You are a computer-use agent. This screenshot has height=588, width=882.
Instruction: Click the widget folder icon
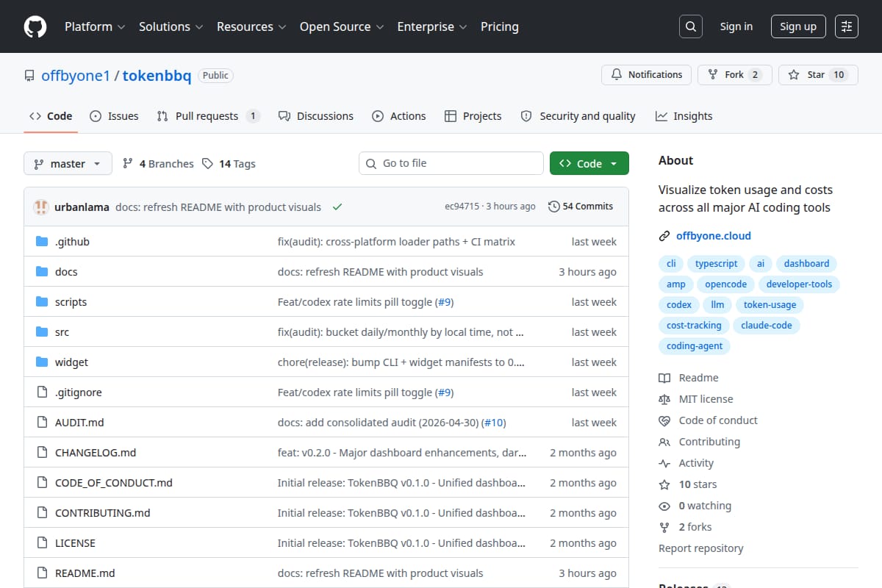tap(42, 362)
